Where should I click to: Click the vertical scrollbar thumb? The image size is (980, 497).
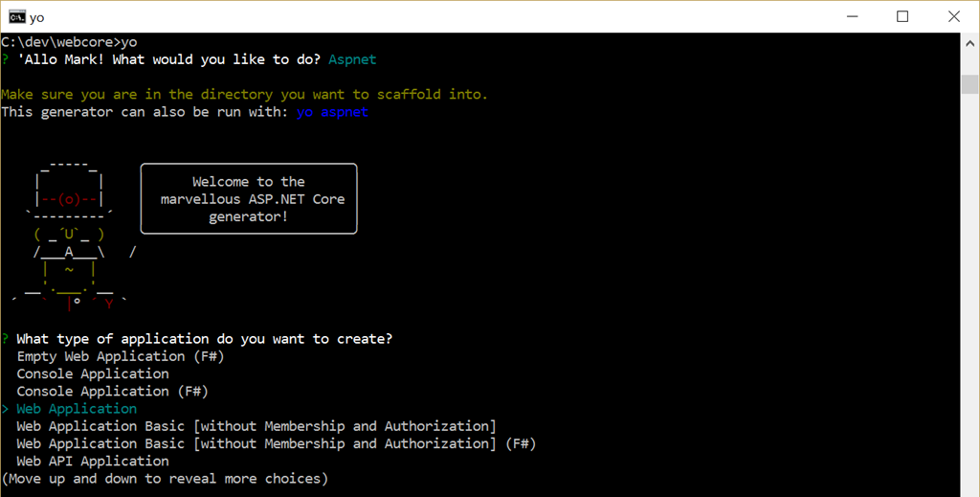tap(969, 83)
